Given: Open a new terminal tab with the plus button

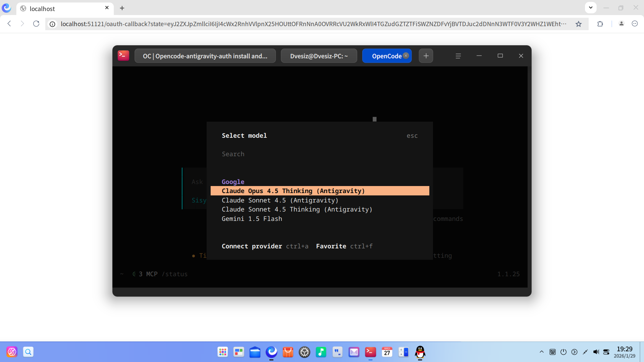Looking at the screenshot, I should click(426, 56).
